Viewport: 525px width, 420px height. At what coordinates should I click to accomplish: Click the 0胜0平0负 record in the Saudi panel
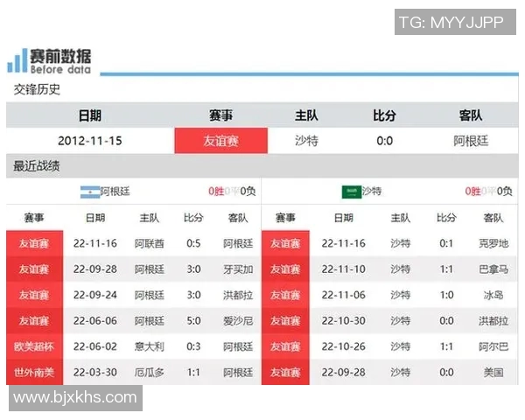[x=489, y=192]
